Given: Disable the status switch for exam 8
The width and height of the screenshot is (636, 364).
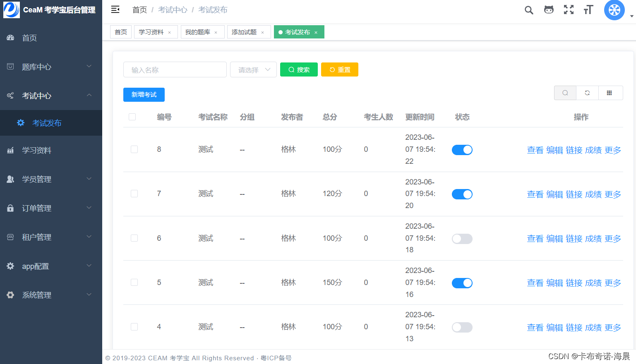Looking at the screenshot, I should [x=462, y=150].
